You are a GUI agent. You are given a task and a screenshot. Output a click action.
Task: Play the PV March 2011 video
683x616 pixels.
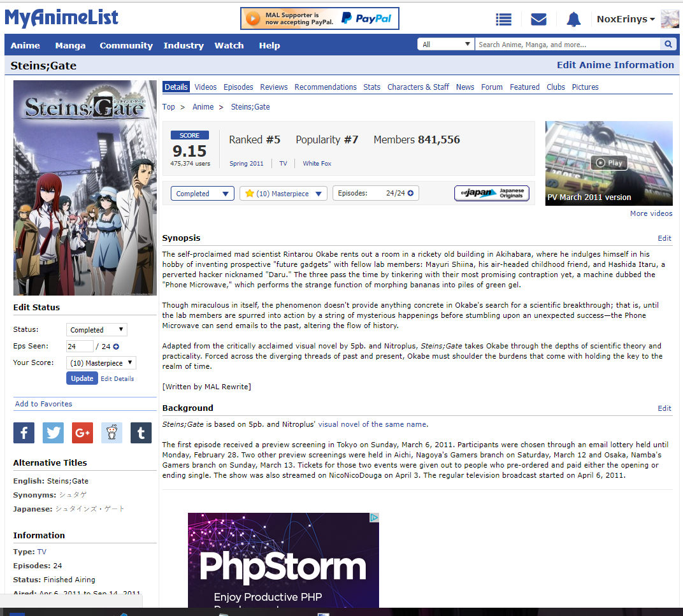point(609,163)
